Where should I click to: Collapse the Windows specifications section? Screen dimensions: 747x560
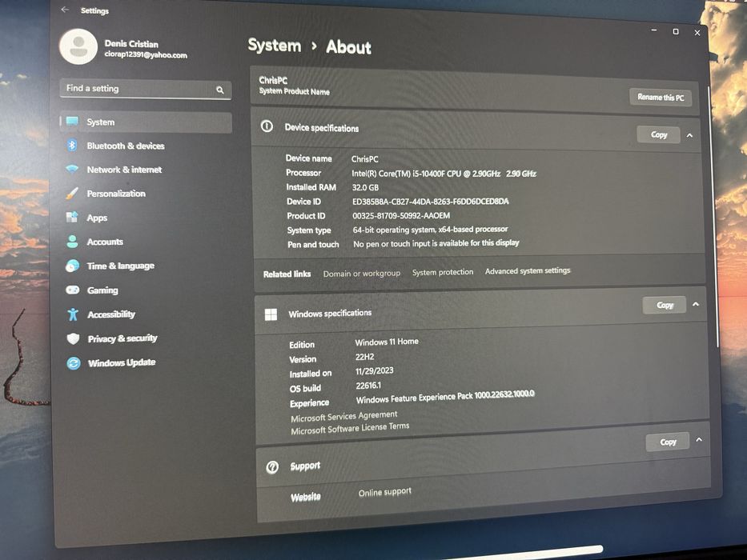[696, 304]
